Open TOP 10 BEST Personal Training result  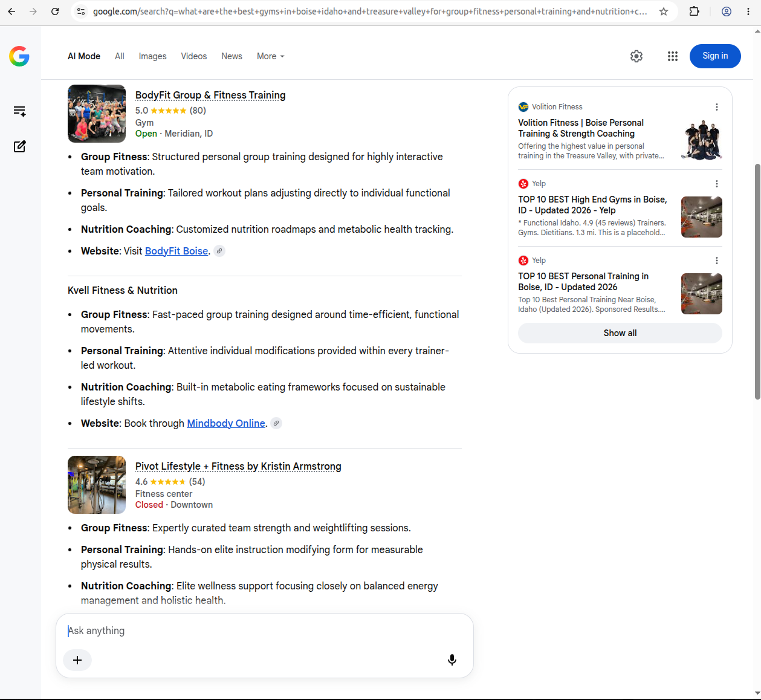coord(583,282)
